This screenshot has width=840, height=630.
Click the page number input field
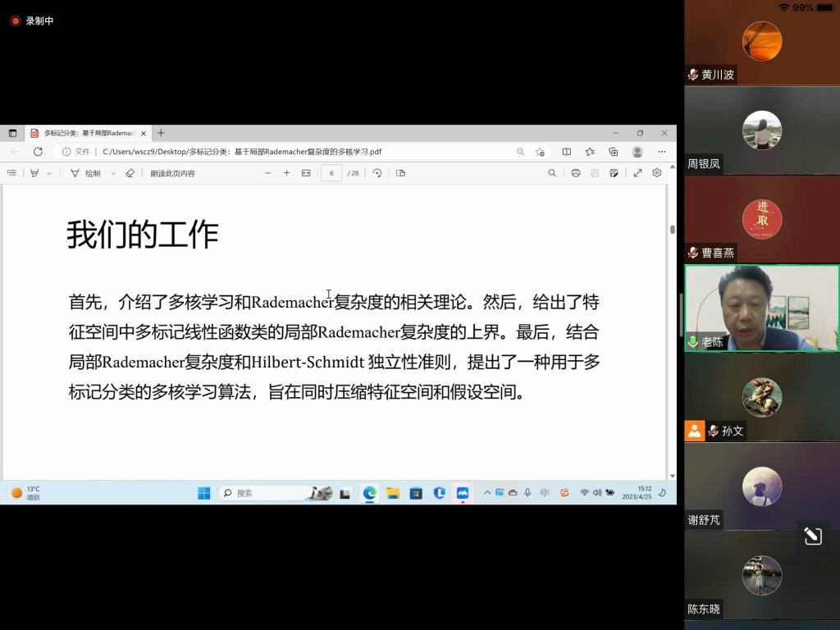(x=331, y=173)
